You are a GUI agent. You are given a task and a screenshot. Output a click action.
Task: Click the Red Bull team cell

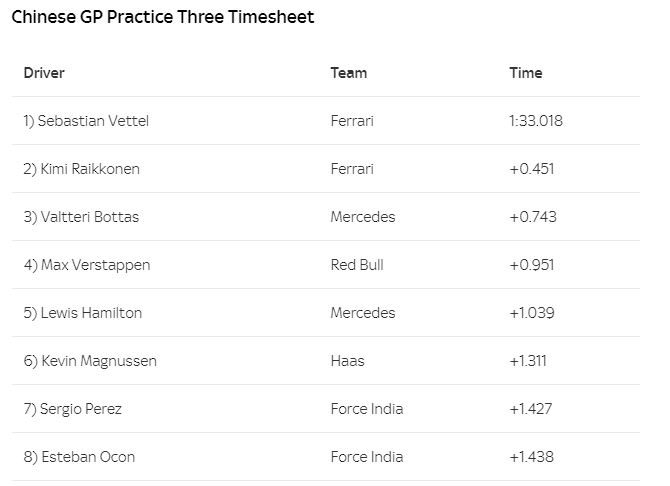356,265
